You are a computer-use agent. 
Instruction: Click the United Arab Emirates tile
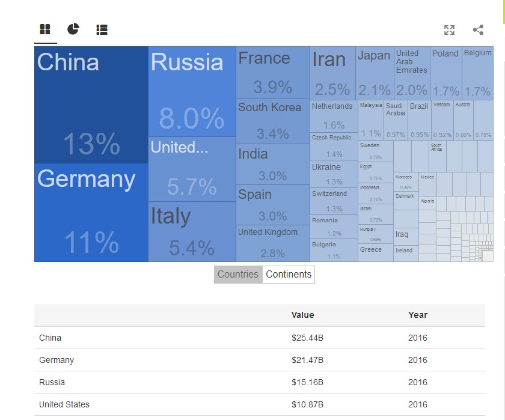(x=412, y=73)
